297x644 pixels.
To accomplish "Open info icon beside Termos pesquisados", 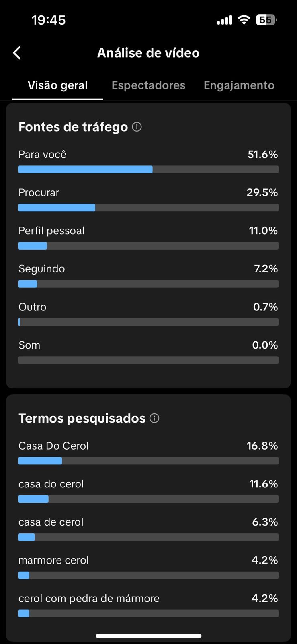I will pos(154,418).
